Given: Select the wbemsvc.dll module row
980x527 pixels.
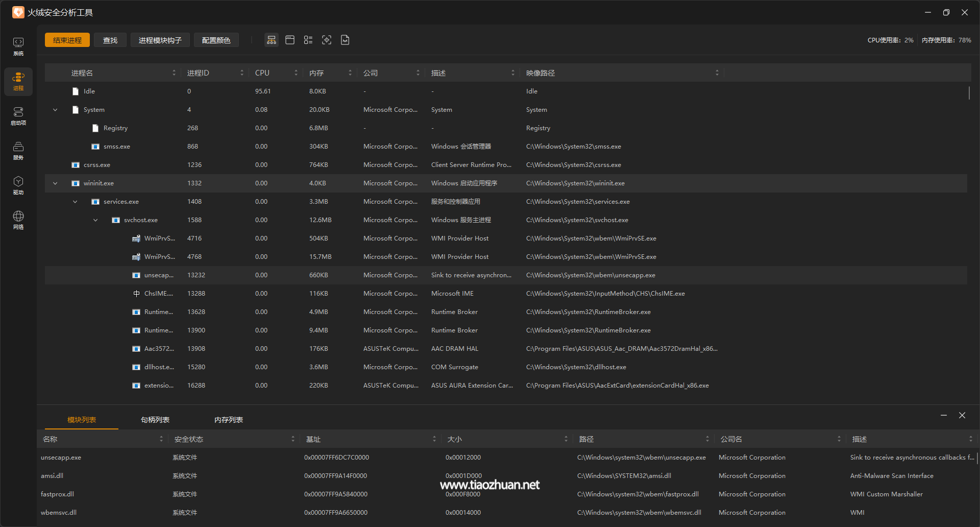Looking at the screenshot, I should point(506,513).
